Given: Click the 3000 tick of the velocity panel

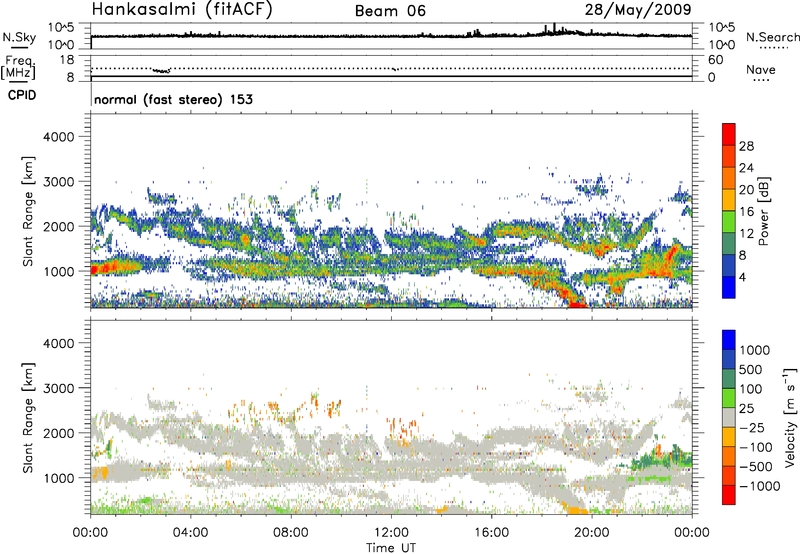Looking at the screenshot, I should [x=58, y=389].
